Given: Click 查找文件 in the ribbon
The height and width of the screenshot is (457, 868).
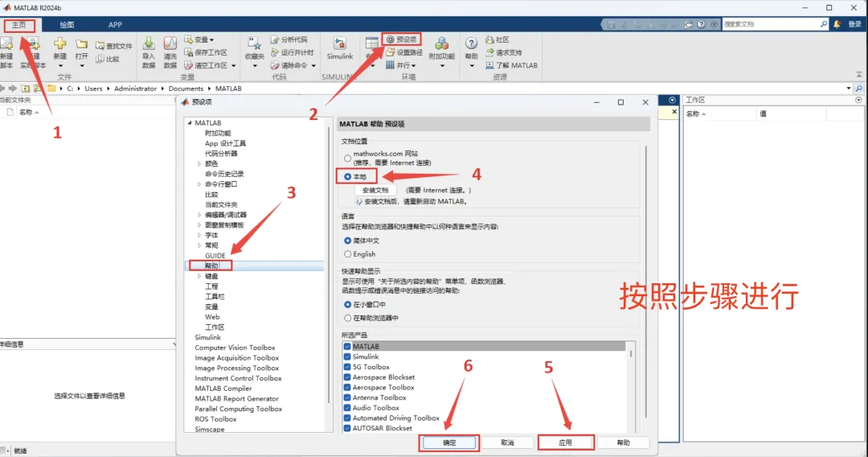Looking at the screenshot, I should [x=114, y=46].
